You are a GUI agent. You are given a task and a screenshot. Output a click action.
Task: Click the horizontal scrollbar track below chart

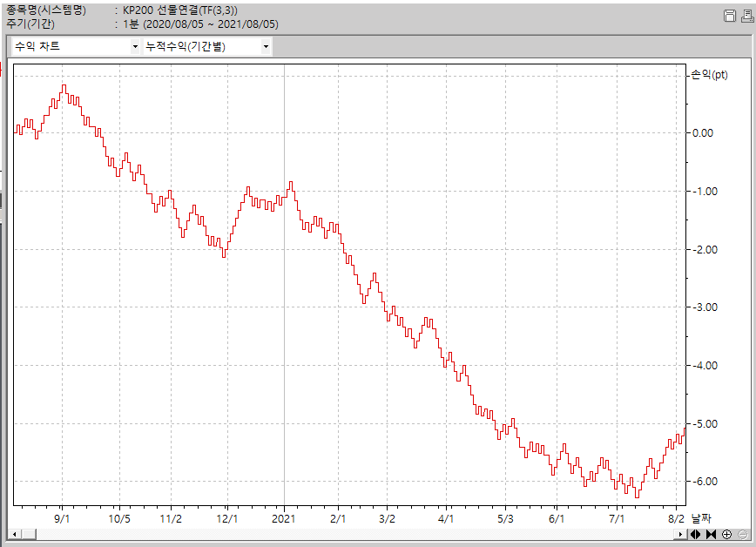pyautogui.click(x=348, y=534)
